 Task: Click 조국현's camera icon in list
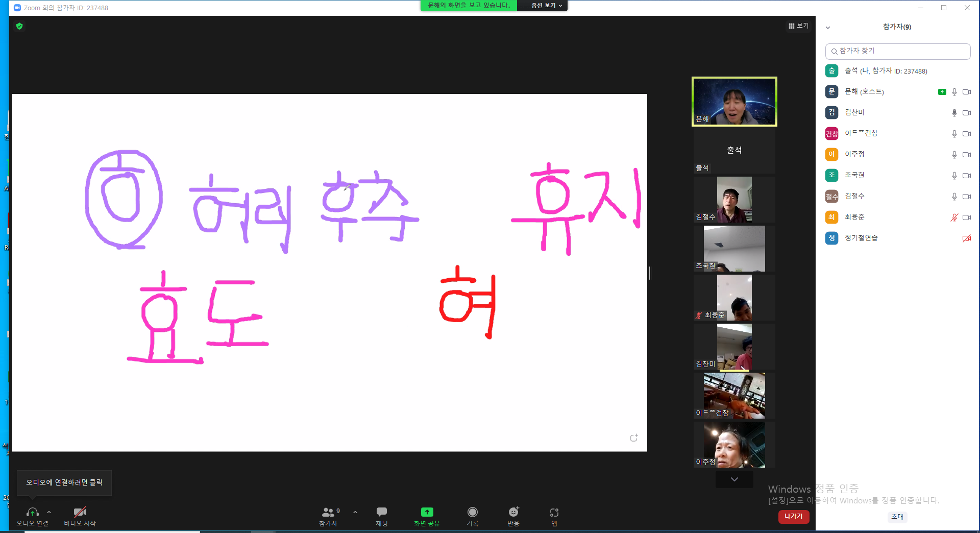tap(967, 176)
